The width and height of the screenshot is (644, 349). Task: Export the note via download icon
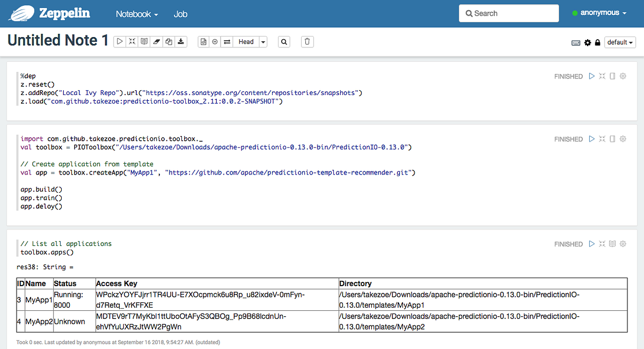coord(180,41)
